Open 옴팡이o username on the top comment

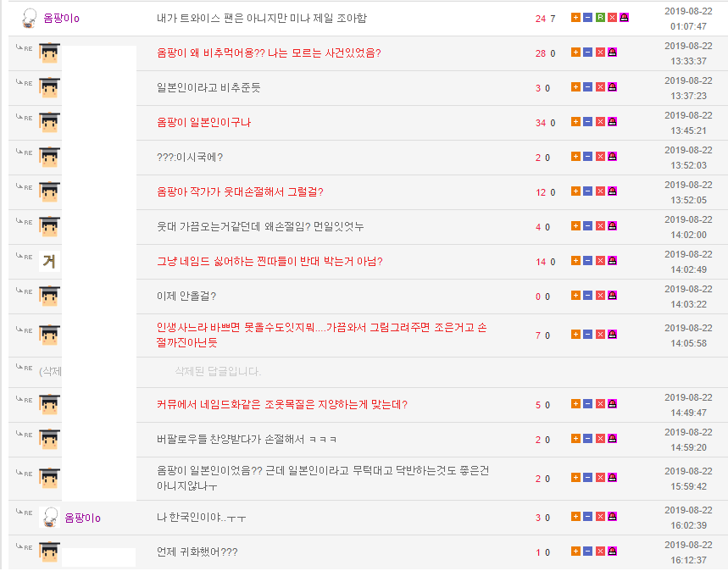point(61,18)
